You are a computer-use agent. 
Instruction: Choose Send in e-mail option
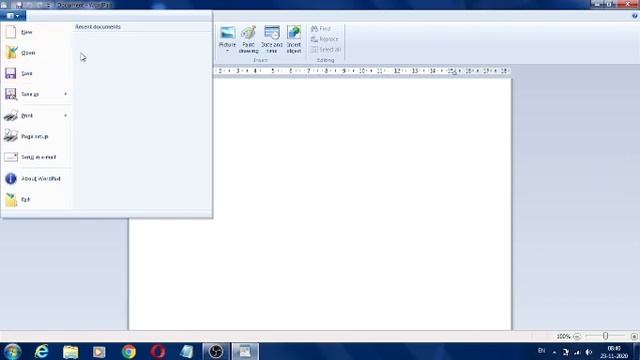(x=36, y=157)
